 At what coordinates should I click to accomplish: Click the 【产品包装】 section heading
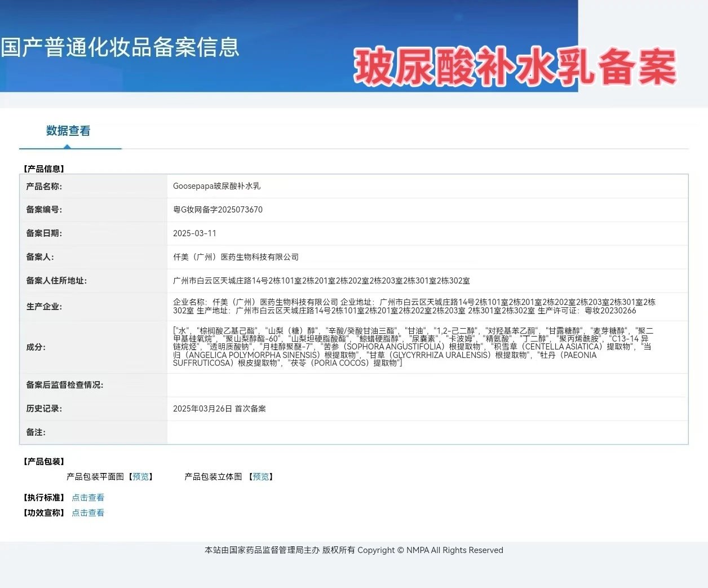[44, 462]
